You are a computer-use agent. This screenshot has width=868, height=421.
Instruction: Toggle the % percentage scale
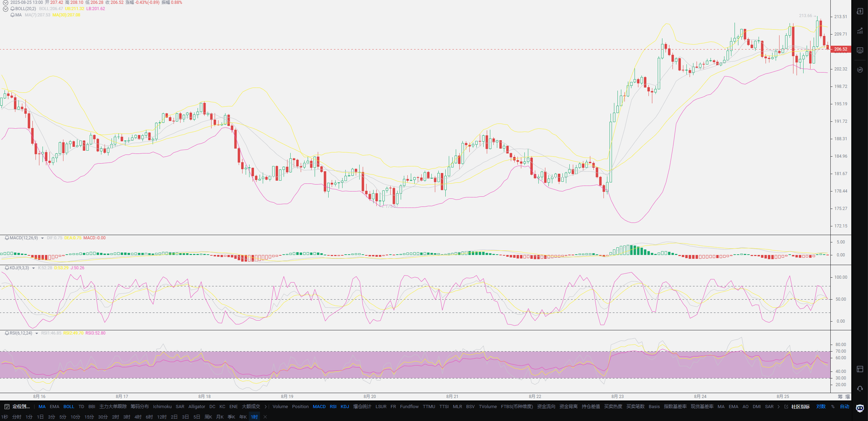pos(833,407)
